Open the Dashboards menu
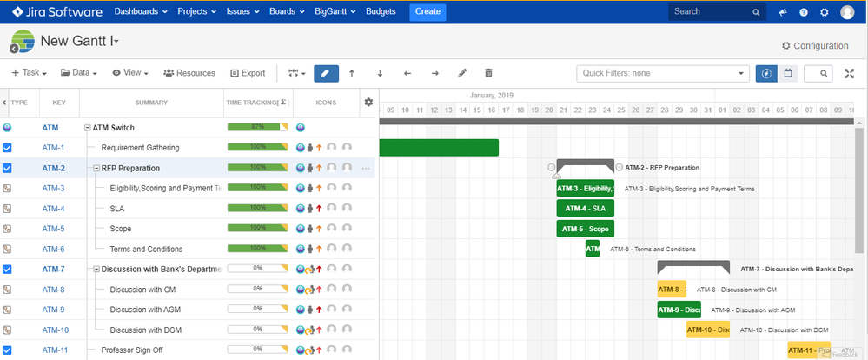868x360 pixels. pos(141,11)
